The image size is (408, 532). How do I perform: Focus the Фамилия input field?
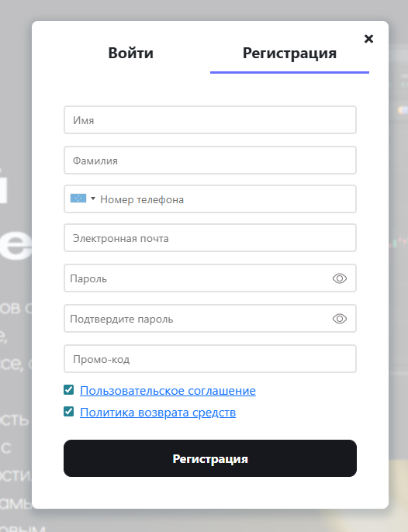click(210, 160)
